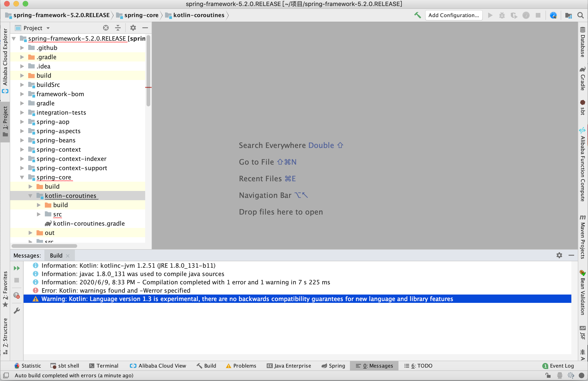Click the blue update icon in toolbar
Image resolution: width=588 pixels, height=381 pixels.
(x=553, y=15)
